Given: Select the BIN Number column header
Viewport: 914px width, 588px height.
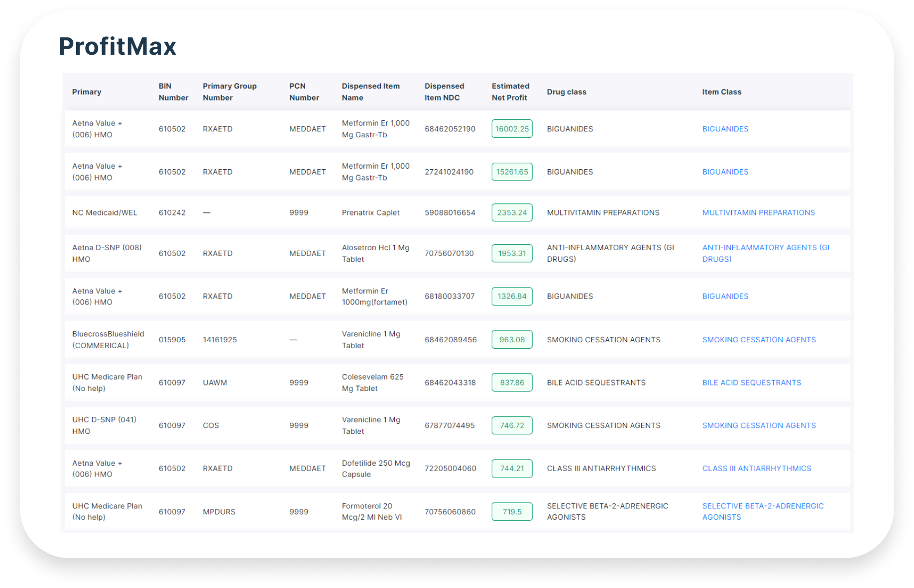Looking at the screenshot, I should pyautogui.click(x=173, y=92).
